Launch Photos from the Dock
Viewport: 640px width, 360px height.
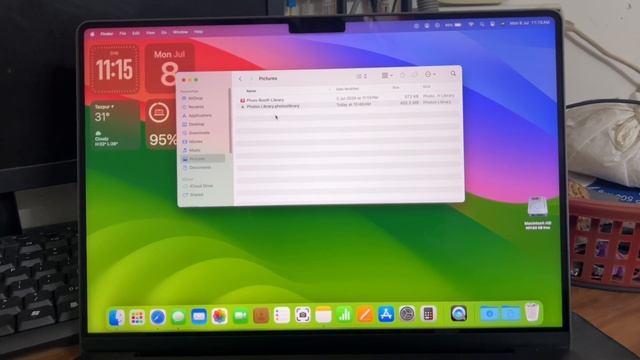(x=220, y=316)
